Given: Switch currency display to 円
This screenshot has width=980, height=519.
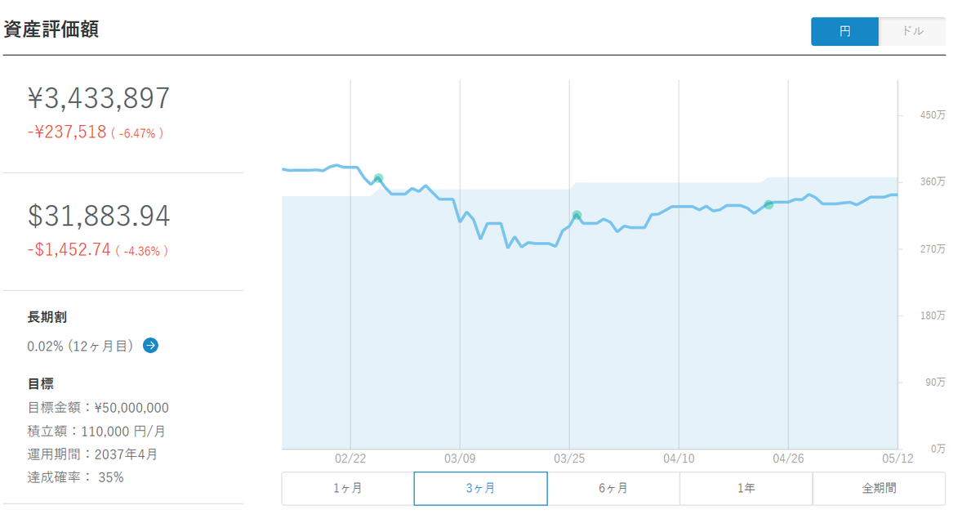Looking at the screenshot, I should point(845,32).
